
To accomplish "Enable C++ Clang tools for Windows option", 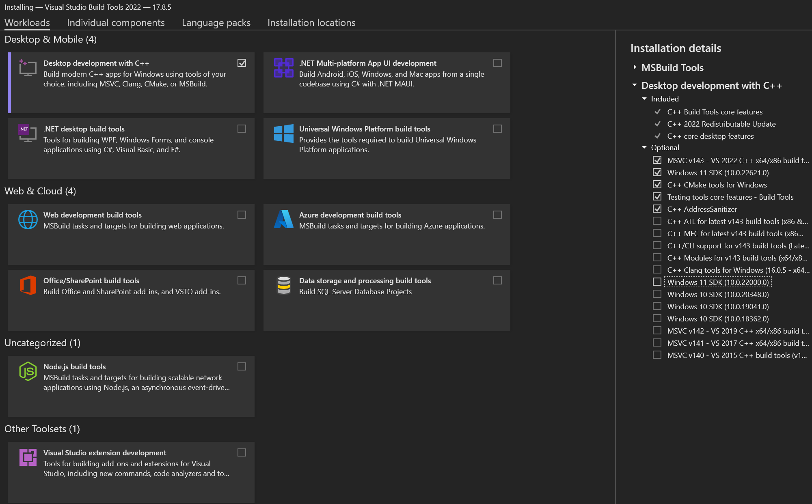I will (x=657, y=270).
